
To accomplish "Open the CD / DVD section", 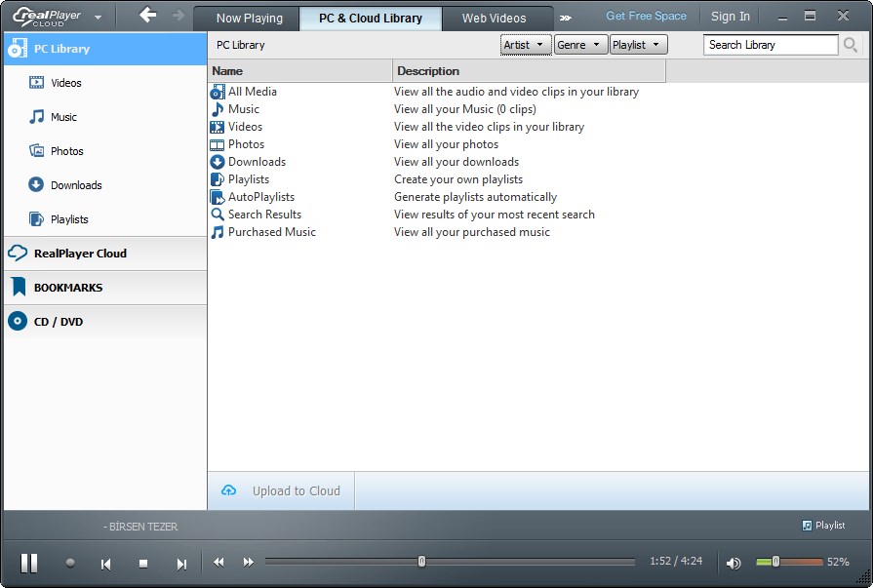I will pos(105,321).
